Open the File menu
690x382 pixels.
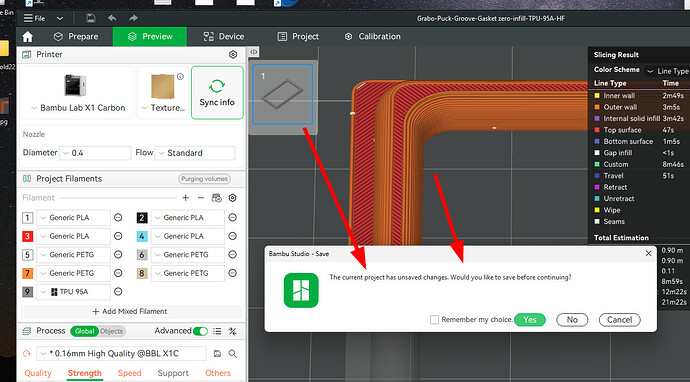(x=34, y=18)
